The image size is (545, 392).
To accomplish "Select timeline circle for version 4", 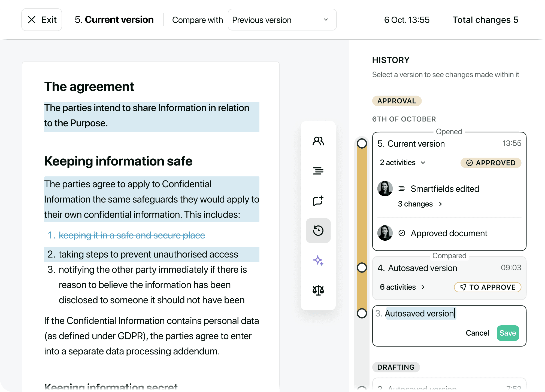I will click(x=362, y=268).
